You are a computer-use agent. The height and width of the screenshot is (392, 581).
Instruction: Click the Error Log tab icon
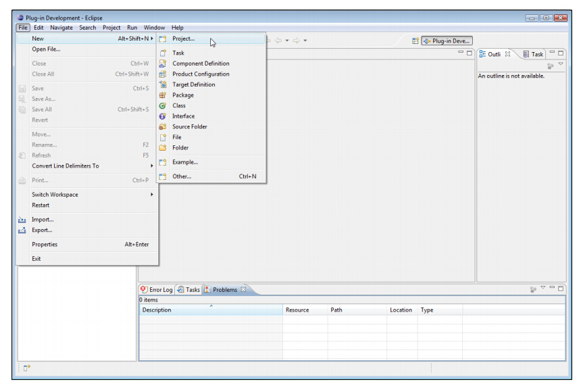[x=144, y=289]
